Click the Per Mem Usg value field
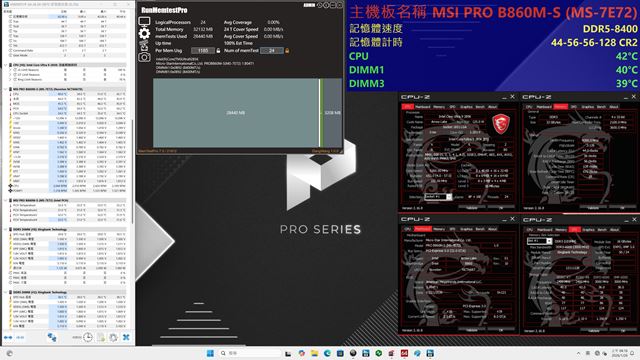This screenshot has height=360, width=640. click(203, 51)
